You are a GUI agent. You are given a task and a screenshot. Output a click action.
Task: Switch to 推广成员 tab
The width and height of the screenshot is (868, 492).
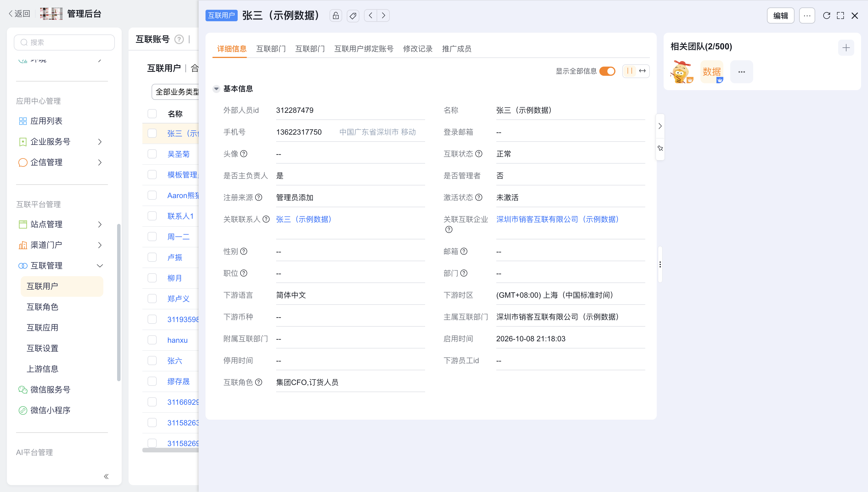pos(457,49)
